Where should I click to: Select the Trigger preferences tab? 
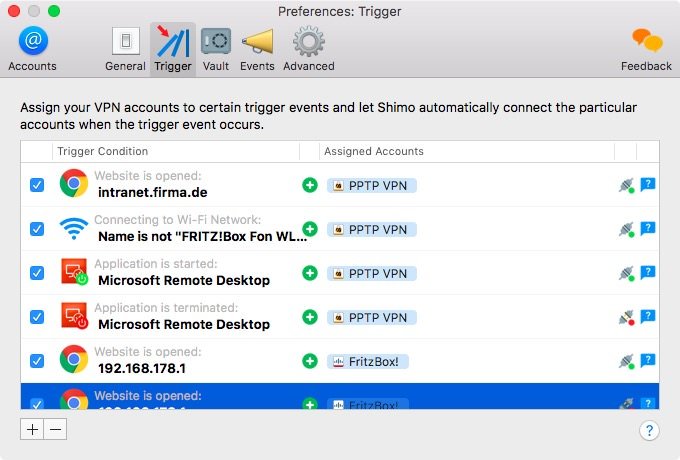coord(173,49)
